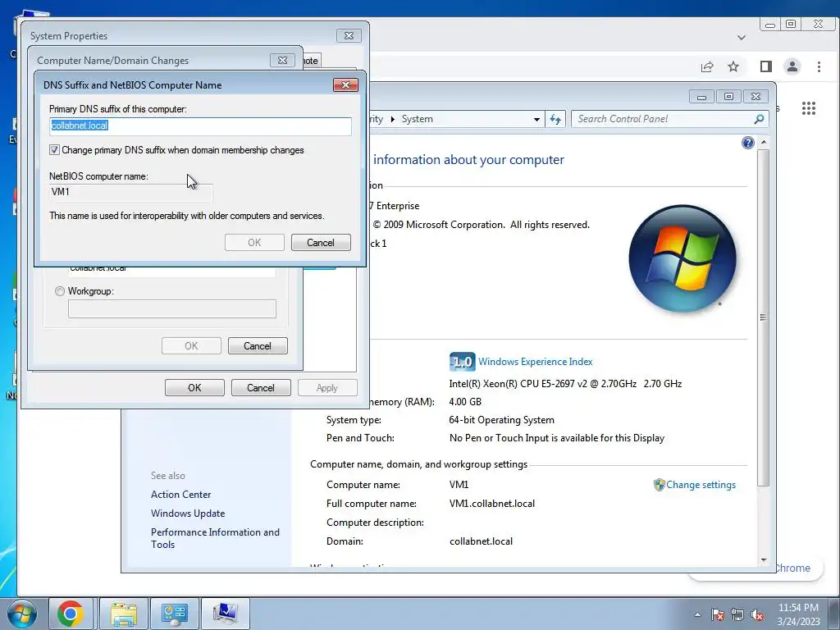This screenshot has height=630, width=840.
Task: Click the network tray icon
Action: (x=737, y=614)
